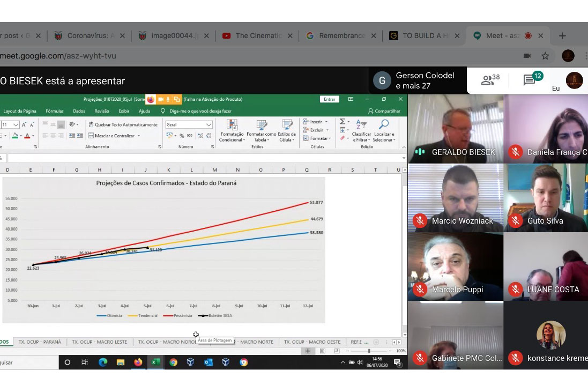The width and height of the screenshot is (588, 392).
Task: Open the Excel app from taskbar
Action: pyautogui.click(x=155, y=362)
